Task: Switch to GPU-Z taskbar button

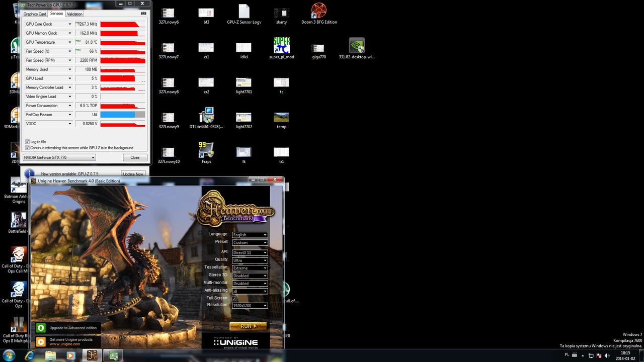Action: coord(113,355)
